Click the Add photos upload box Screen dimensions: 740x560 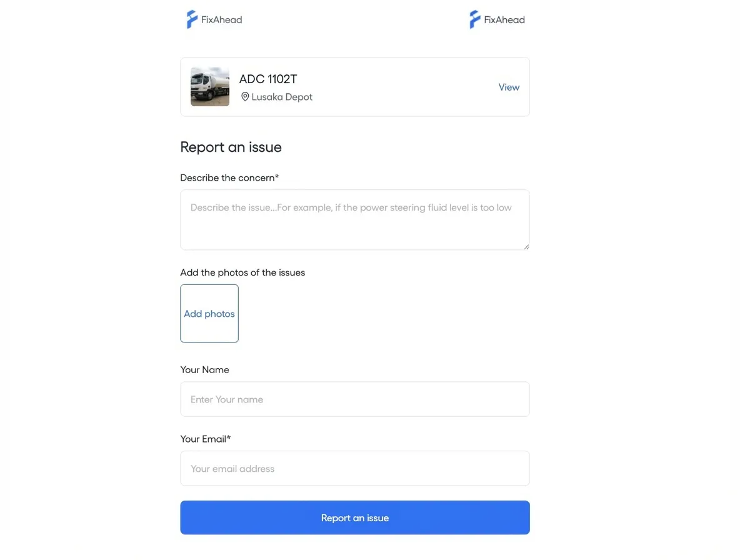(x=209, y=313)
